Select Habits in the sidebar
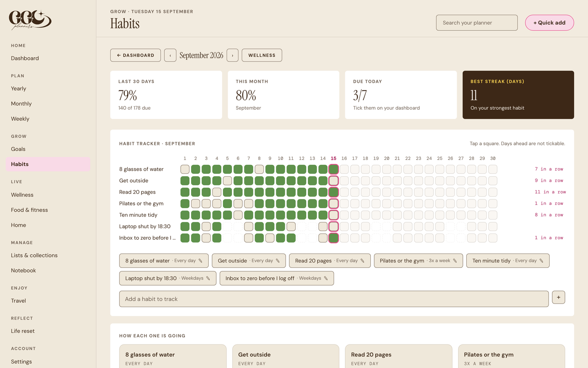The width and height of the screenshot is (588, 368). (48, 164)
